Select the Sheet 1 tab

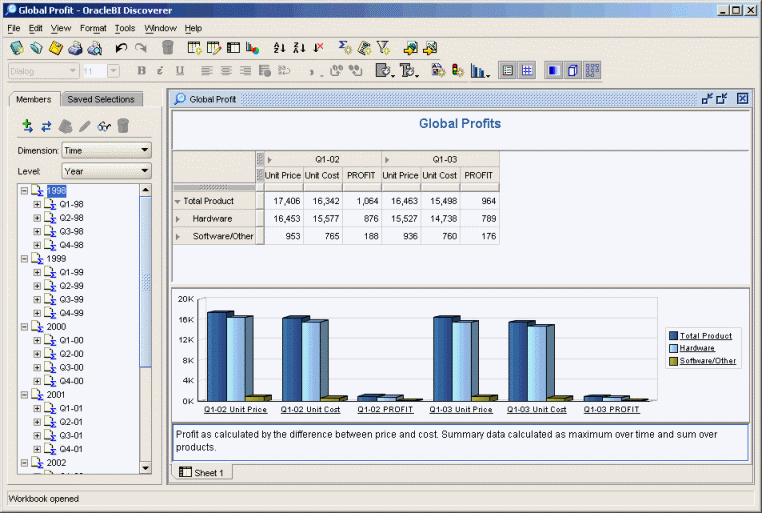pos(202,472)
